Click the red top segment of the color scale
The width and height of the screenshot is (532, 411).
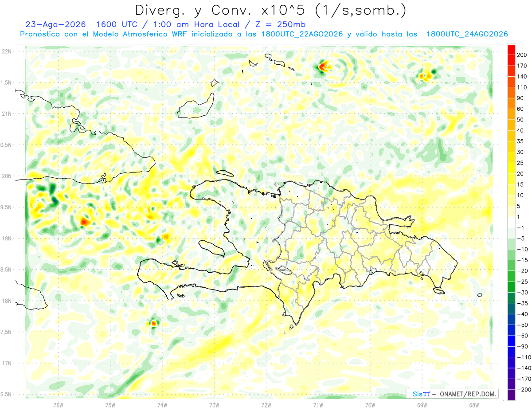pyautogui.click(x=511, y=50)
